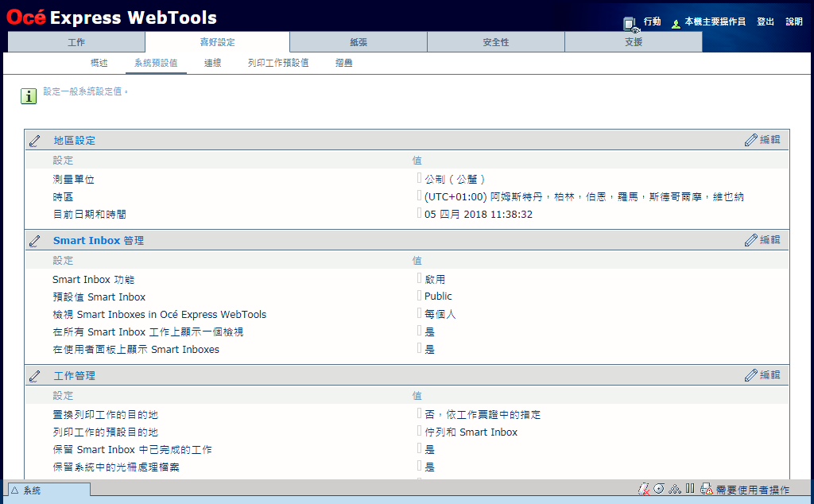This screenshot has width=814, height=504.
Task: Switch to the 安全性 tab
Action: click(495, 42)
